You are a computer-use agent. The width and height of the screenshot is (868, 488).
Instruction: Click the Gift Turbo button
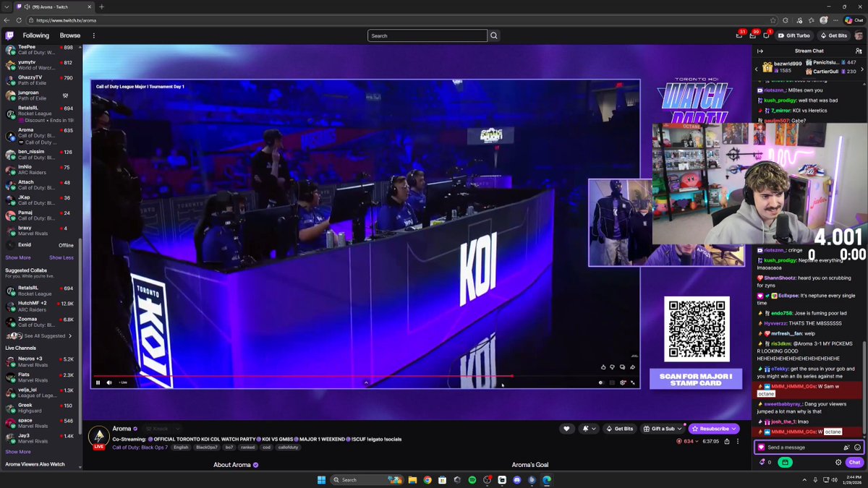tap(793, 35)
